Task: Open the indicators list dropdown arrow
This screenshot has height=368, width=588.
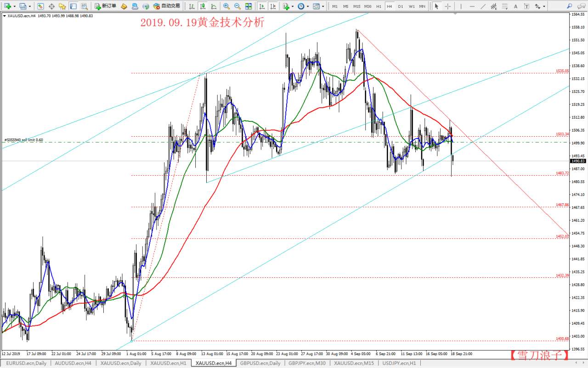Action: point(293,6)
